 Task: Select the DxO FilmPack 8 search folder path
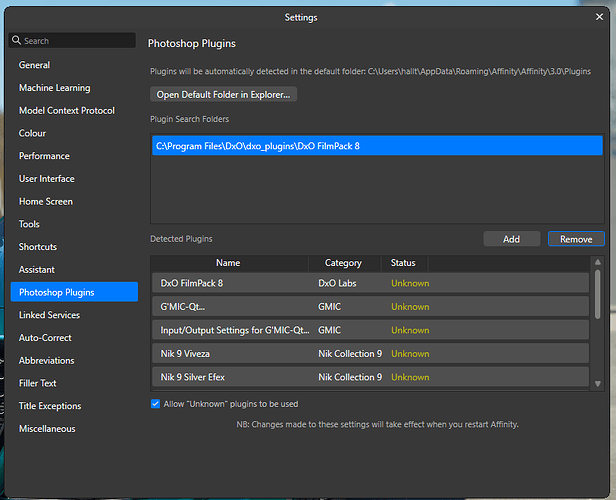pyautogui.click(x=377, y=146)
